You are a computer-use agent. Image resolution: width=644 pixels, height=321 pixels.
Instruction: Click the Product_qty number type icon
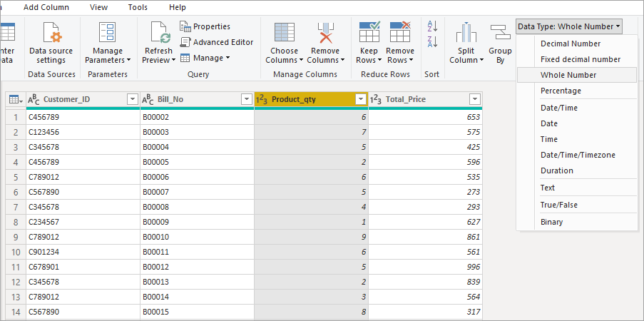[262, 99]
